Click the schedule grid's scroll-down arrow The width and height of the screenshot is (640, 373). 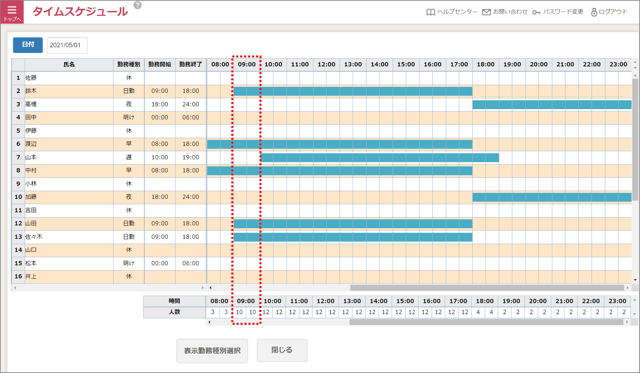point(635,280)
